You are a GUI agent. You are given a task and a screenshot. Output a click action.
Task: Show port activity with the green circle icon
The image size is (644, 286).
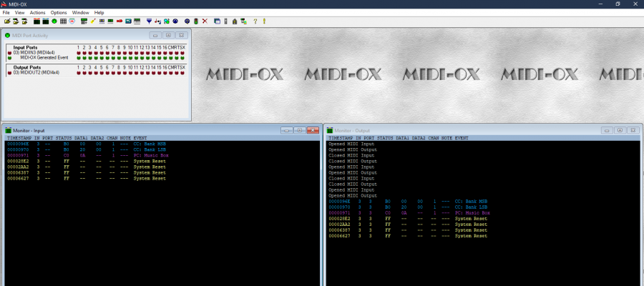pos(54,21)
